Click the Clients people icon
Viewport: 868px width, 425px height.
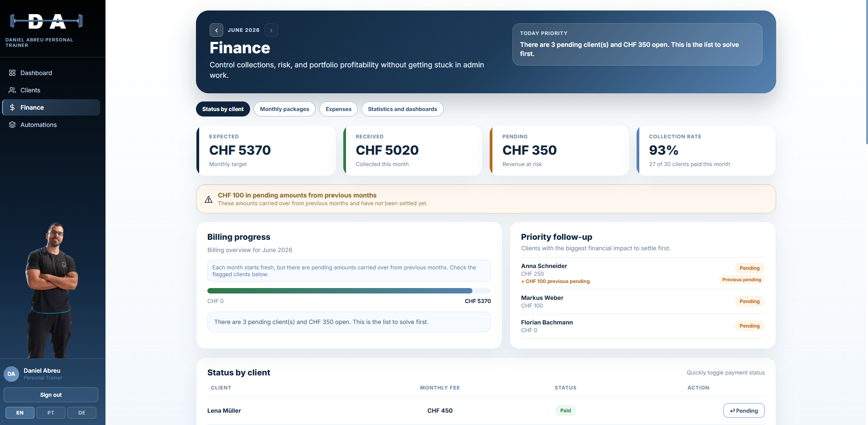pos(12,90)
